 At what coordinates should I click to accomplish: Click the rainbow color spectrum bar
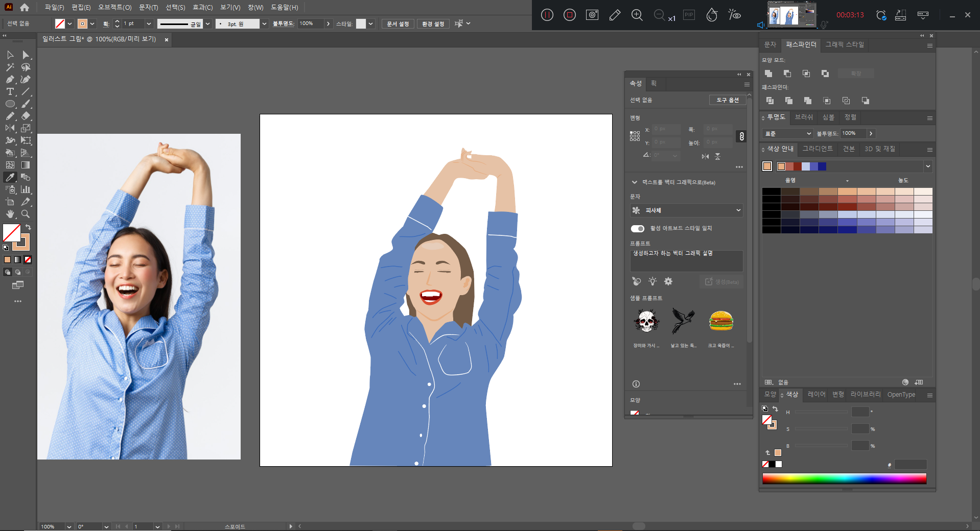click(844, 478)
